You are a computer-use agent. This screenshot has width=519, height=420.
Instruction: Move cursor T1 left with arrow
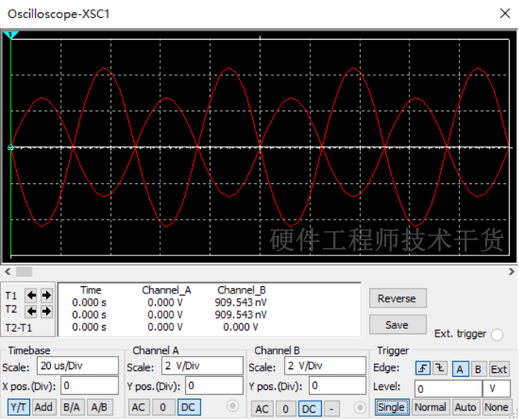pyautogui.click(x=32, y=295)
